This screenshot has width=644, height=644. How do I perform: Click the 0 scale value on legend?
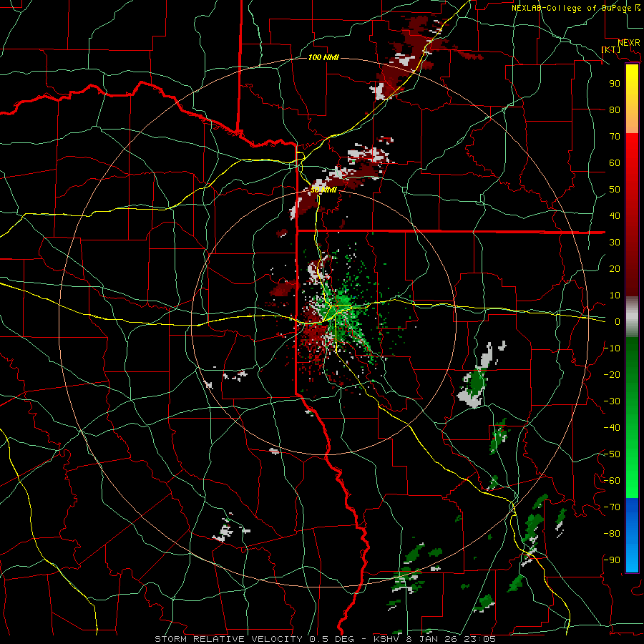click(618, 321)
